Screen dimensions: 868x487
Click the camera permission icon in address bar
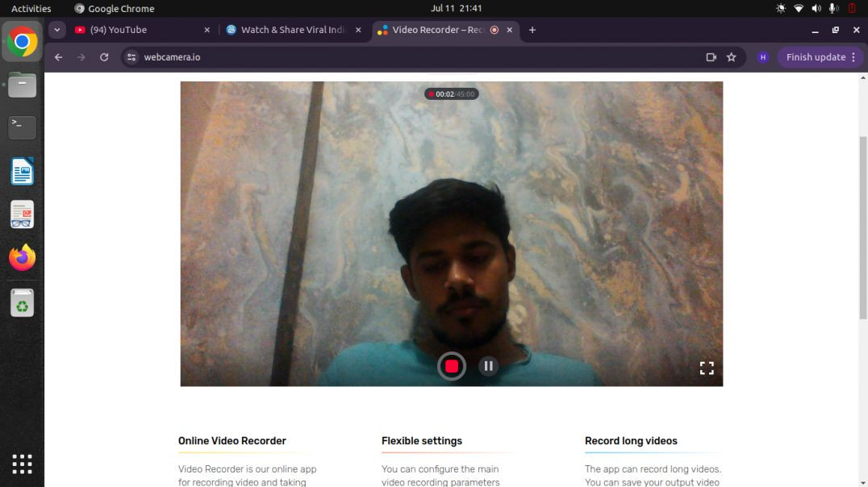coord(711,57)
